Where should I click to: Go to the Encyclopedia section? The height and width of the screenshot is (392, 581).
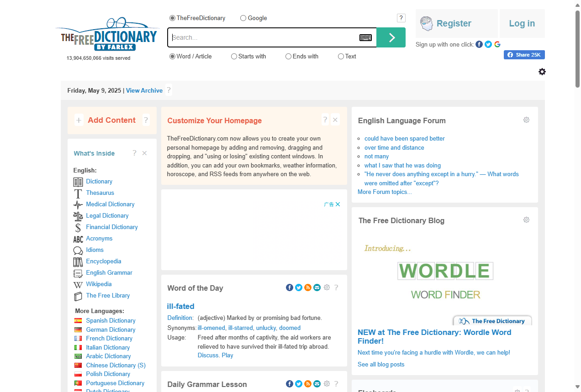[x=104, y=261]
